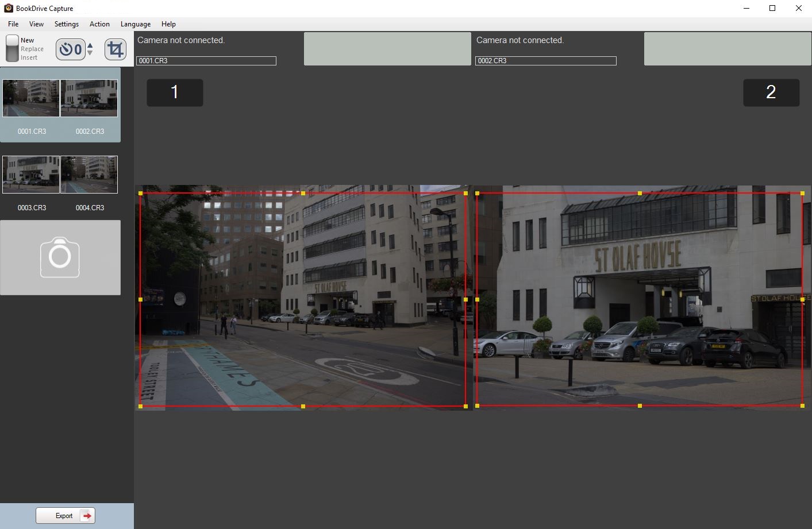Open the Help menu
Screen dimensions: 812x529
click(168, 24)
